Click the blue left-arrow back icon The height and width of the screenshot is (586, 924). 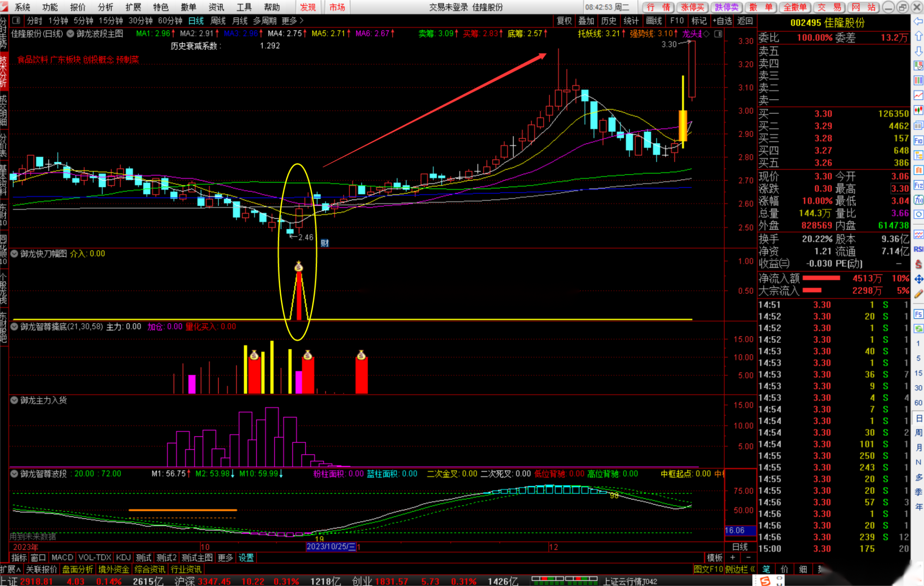918,21
